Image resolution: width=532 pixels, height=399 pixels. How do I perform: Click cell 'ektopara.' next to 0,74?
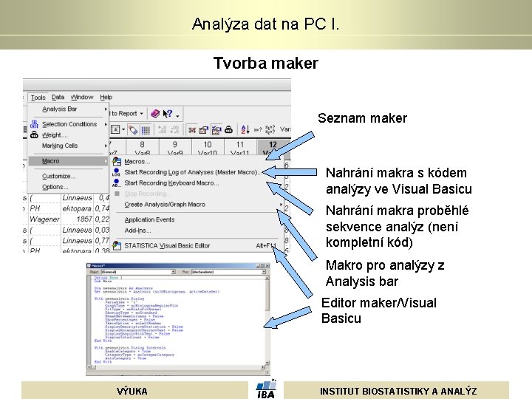(78, 208)
